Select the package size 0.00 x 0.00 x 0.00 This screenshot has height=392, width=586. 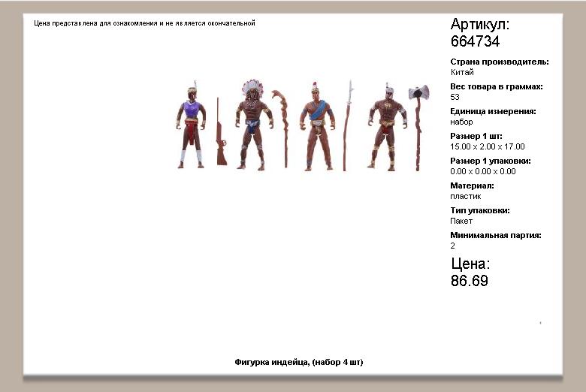point(482,171)
